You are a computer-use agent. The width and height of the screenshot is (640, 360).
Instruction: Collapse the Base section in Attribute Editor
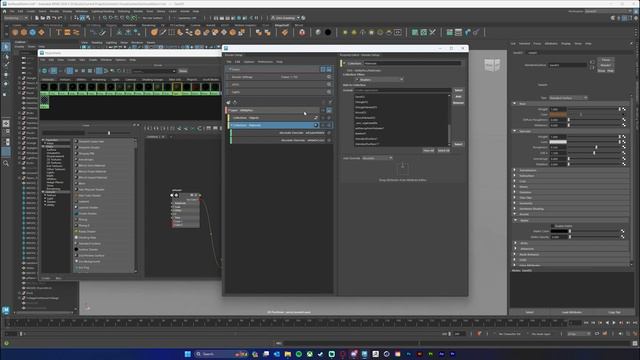[515, 104]
